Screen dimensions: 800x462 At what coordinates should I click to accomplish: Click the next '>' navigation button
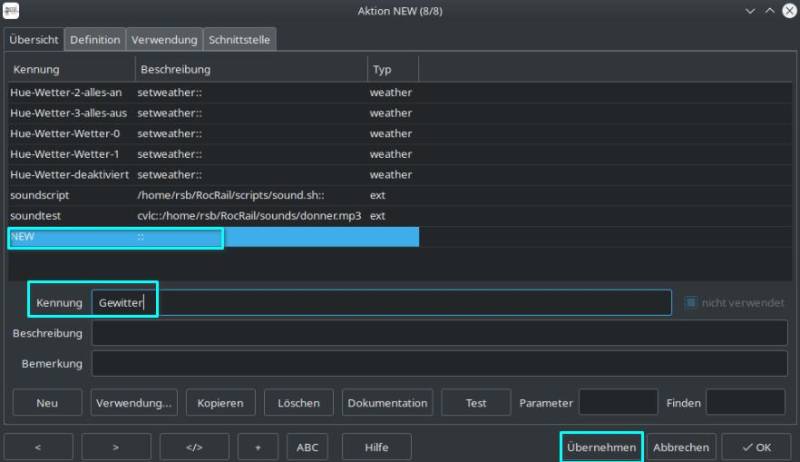coord(116,447)
